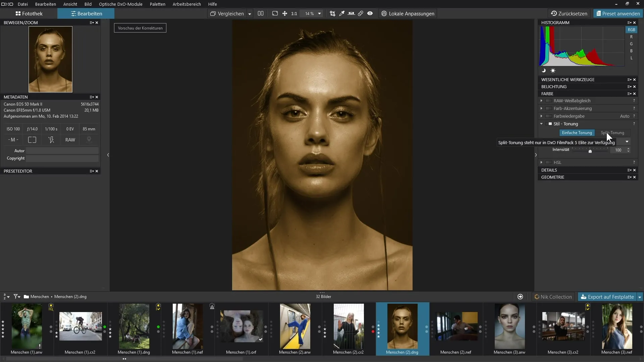Screen dimensions: 644x362
Task: Activate the Horizon straighten tool
Action: pyautogui.click(x=351, y=13)
